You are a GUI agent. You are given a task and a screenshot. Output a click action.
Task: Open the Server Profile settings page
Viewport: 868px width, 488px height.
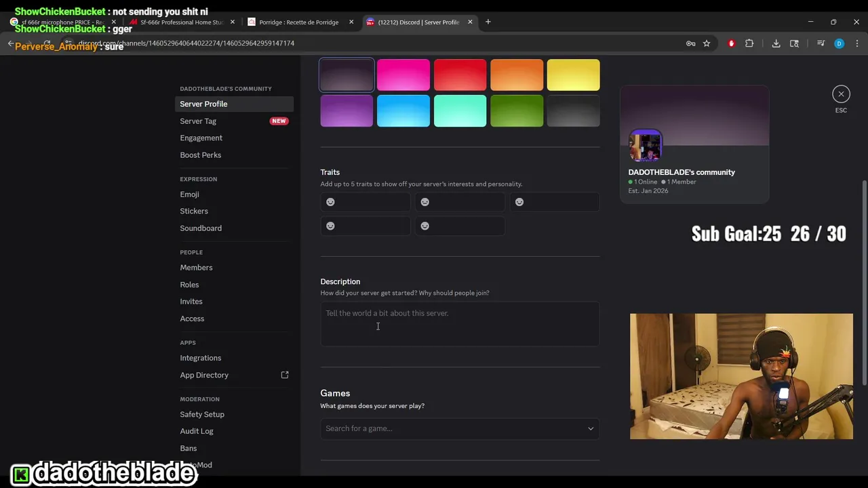(x=234, y=104)
